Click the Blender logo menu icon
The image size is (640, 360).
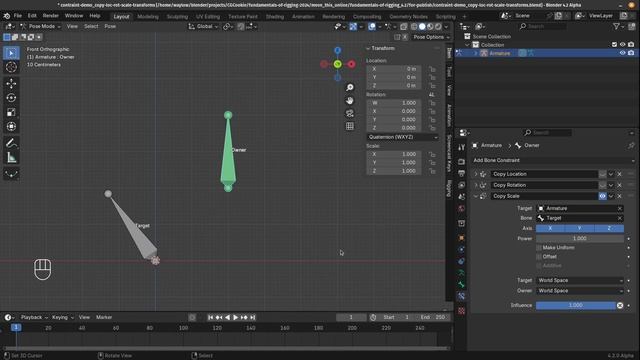pos(7,16)
